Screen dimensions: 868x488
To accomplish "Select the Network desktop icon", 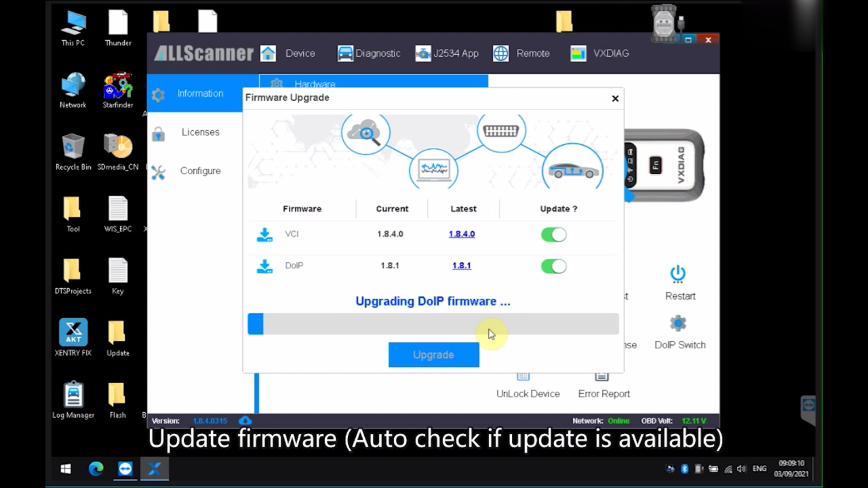I will click(x=73, y=91).
